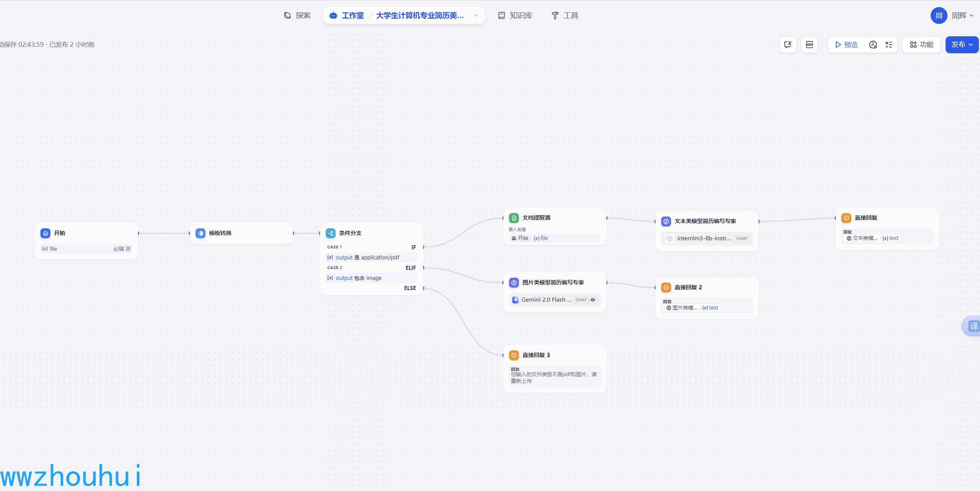The image size is (980, 491).
Task: Select the CASE 1 IF pdf condition
Action: point(371,257)
